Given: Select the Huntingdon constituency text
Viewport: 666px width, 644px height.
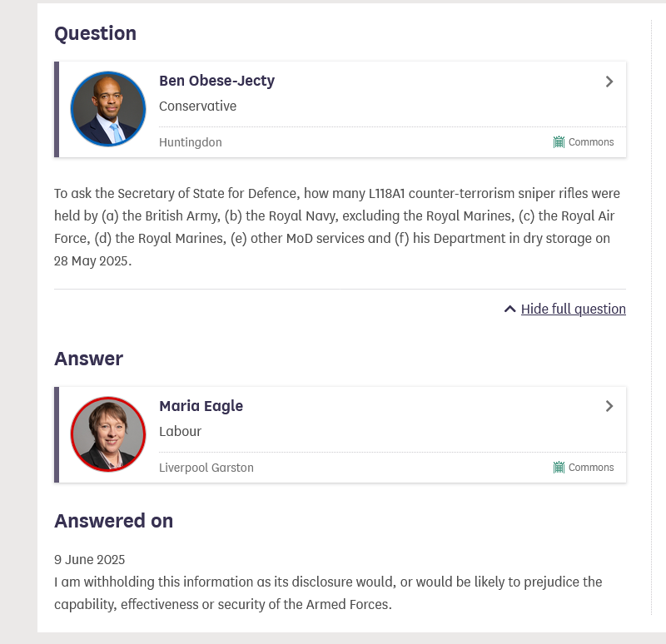Looking at the screenshot, I should (191, 142).
